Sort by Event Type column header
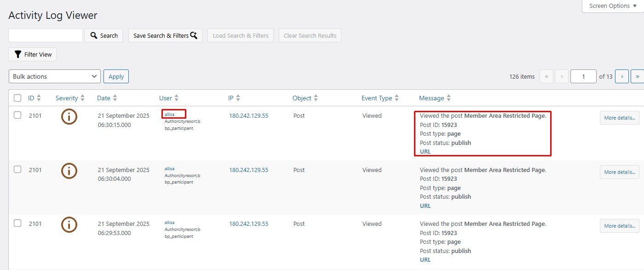 tap(376, 98)
